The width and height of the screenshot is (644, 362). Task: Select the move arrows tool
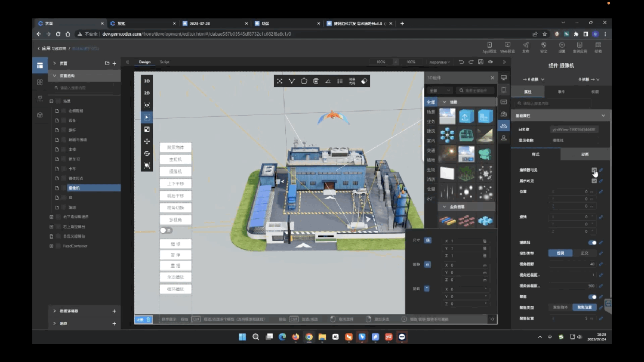point(147,141)
